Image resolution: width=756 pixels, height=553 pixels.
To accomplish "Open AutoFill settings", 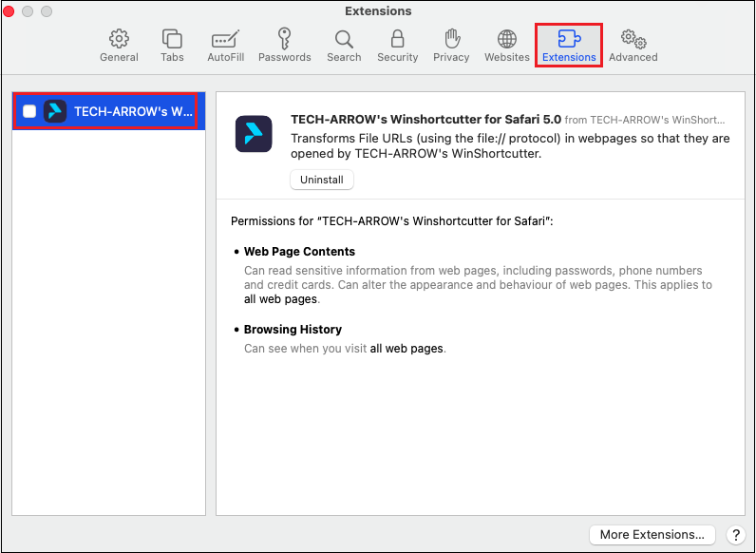I will point(225,46).
